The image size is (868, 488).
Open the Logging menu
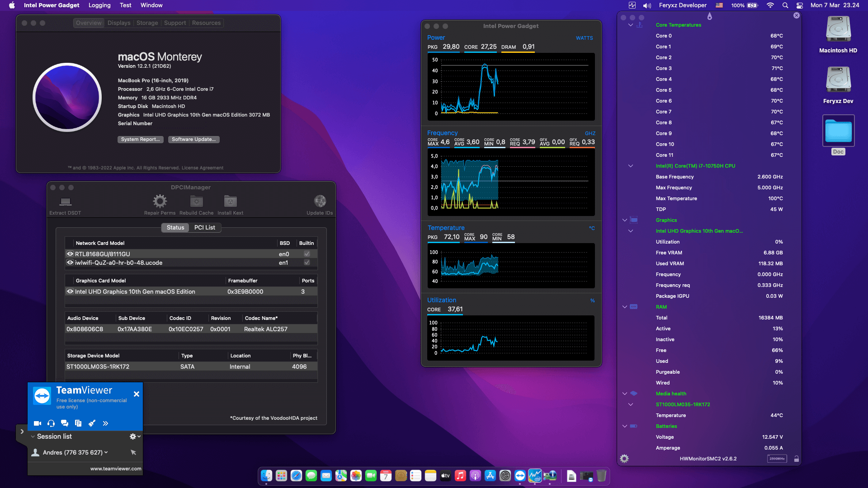pyautogui.click(x=99, y=5)
